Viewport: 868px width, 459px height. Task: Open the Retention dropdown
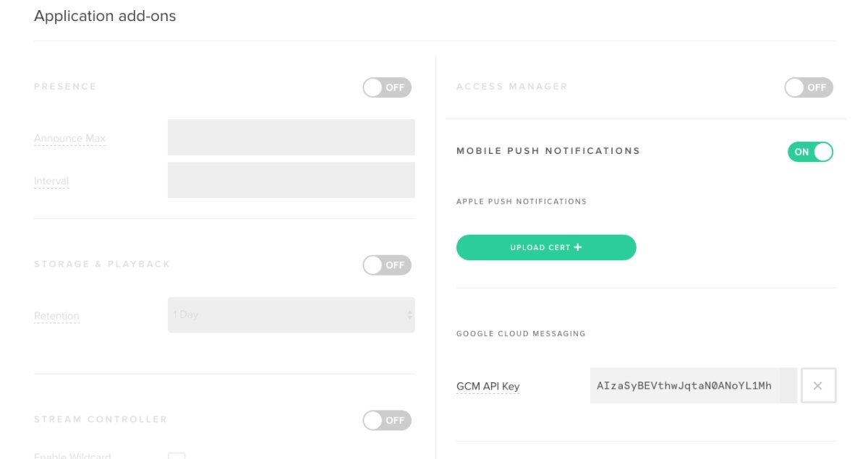(291, 314)
